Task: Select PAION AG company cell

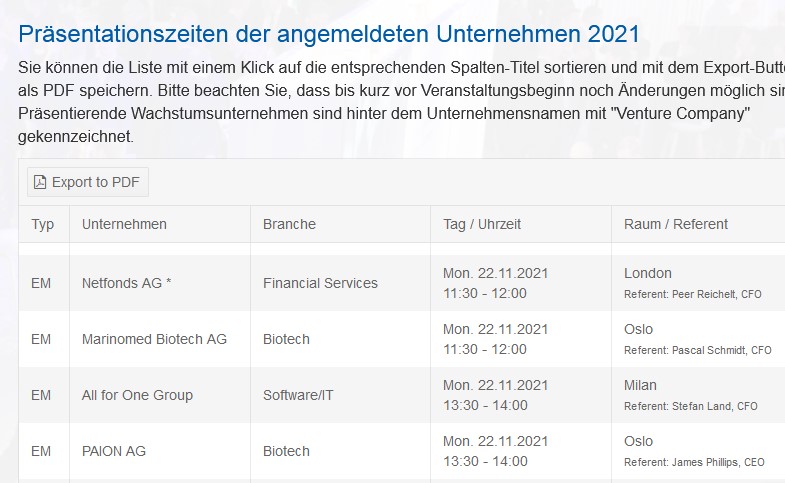Action: pyautogui.click(x=114, y=451)
